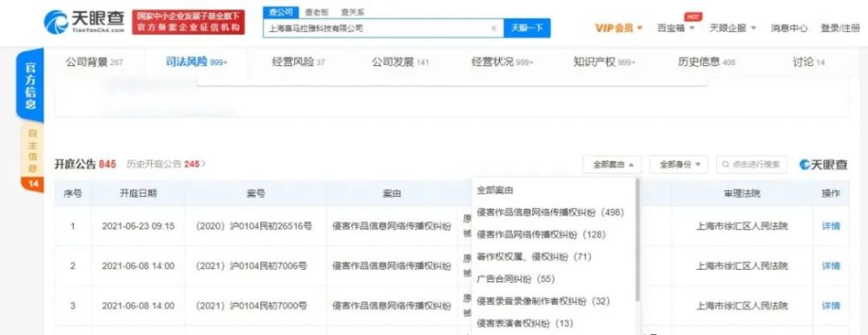The image size is (868, 335).
Task: Click the 点击进行搜索 search field
Action: 751,164
